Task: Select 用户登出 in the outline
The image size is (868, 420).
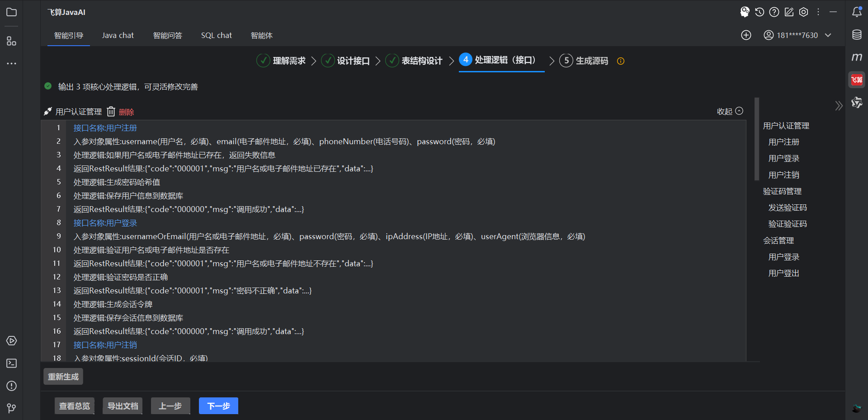Action: pos(784,273)
